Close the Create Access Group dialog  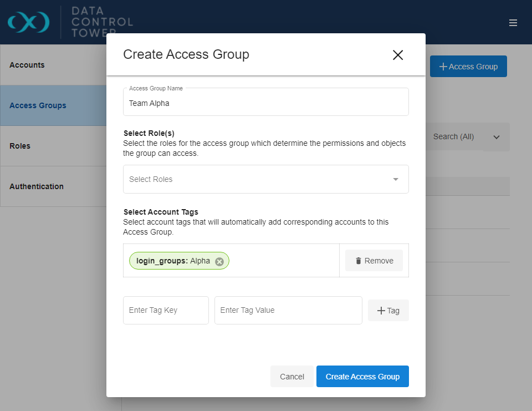click(x=398, y=55)
